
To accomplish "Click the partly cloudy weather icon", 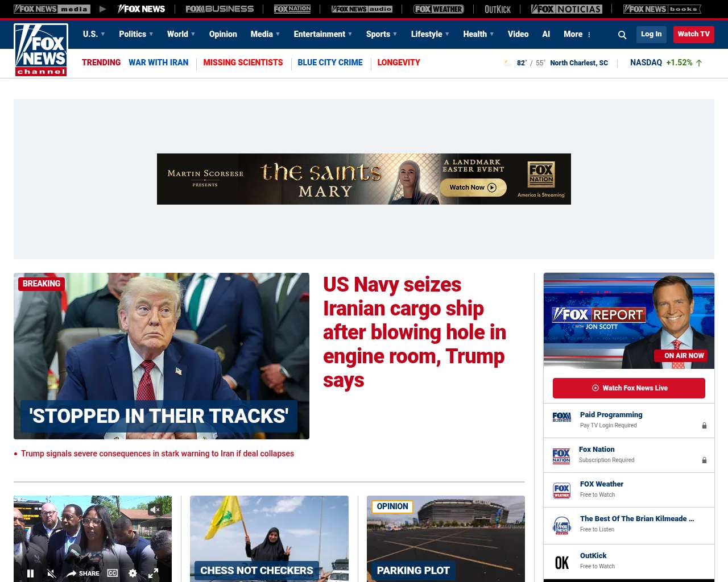I will click(507, 63).
